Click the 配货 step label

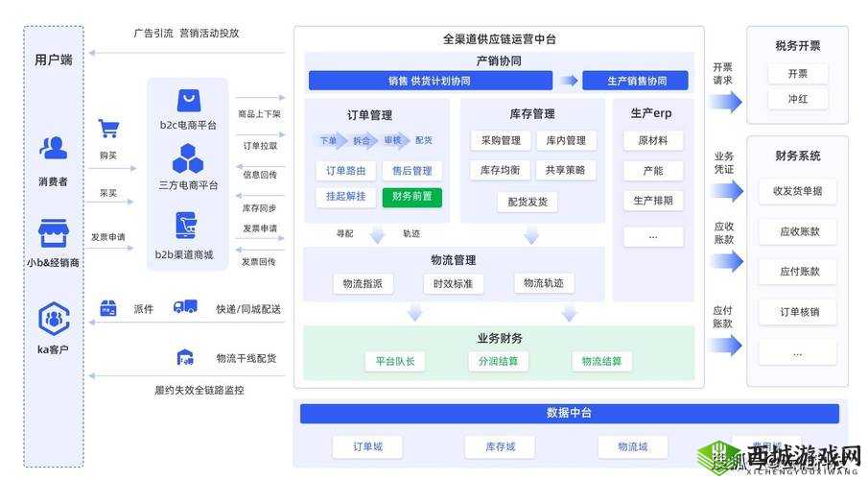point(424,140)
